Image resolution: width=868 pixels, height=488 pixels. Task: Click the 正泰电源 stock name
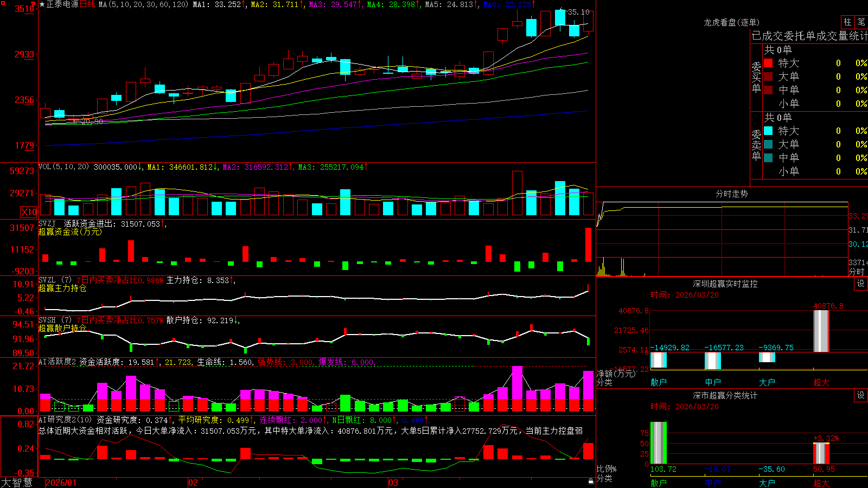(62, 4)
